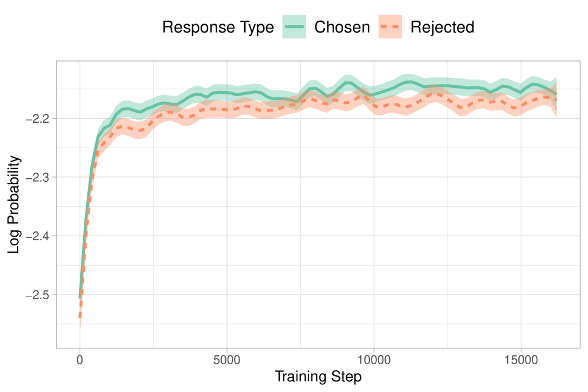This screenshot has height=392, width=588.
Task: Select the 'Rejected' legend label text
Action: tap(442, 27)
